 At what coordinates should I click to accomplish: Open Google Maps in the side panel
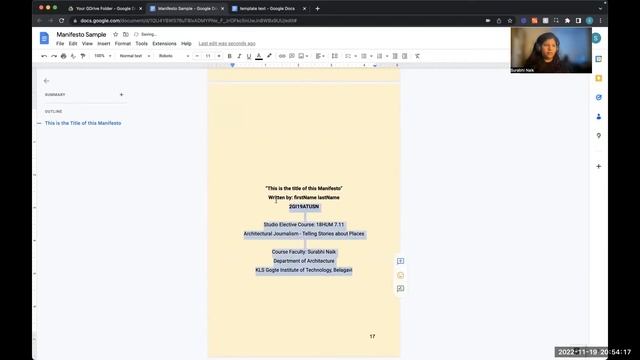click(x=599, y=136)
